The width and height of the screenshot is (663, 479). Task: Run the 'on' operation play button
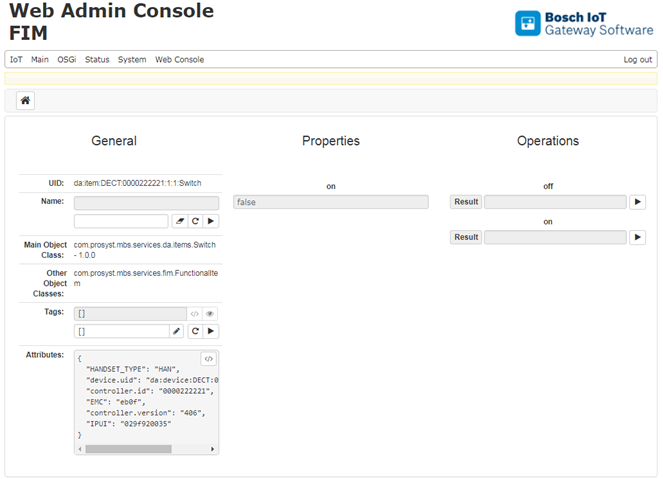637,237
